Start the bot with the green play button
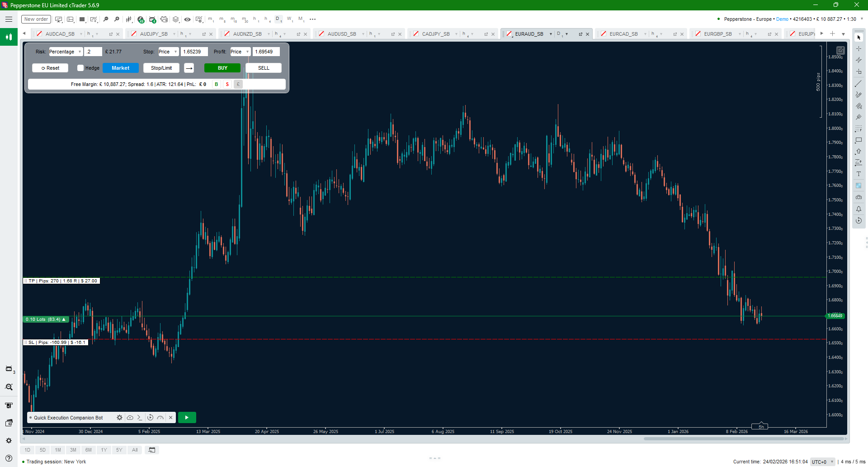 click(x=187, y=418)
